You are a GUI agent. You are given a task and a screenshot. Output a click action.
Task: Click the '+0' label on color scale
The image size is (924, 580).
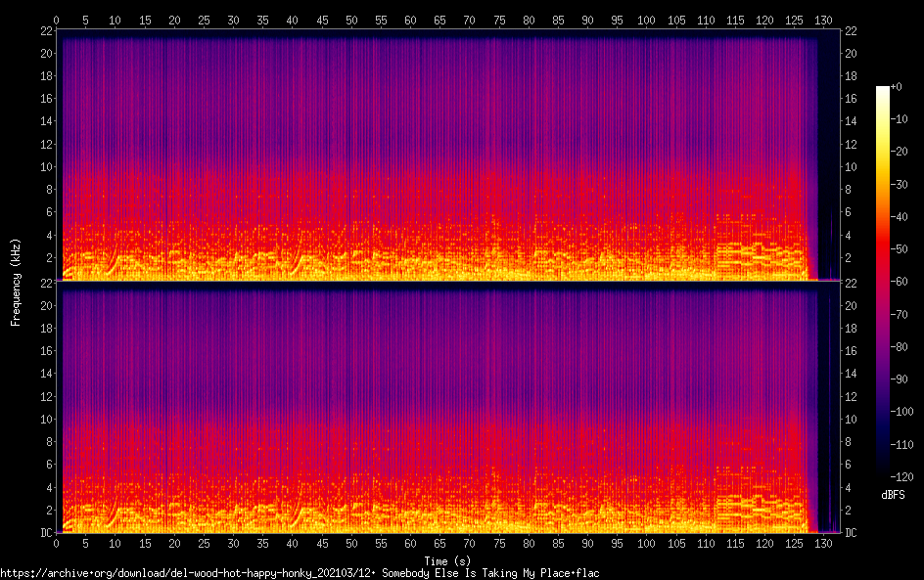(x=896, y=86)
